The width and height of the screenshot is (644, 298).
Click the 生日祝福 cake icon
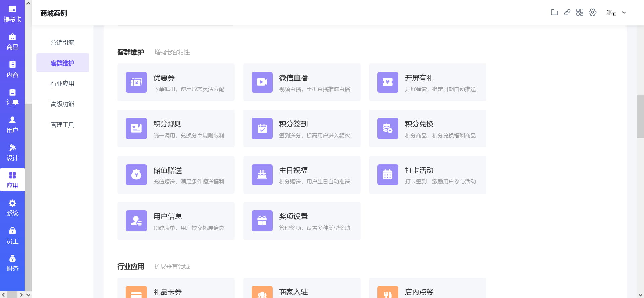click(262, 175)
